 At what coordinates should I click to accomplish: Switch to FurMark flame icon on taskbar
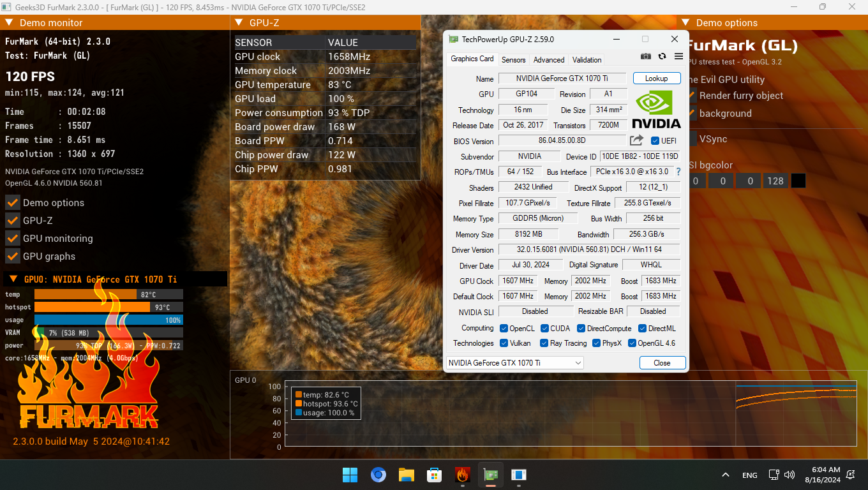(463, 475)
